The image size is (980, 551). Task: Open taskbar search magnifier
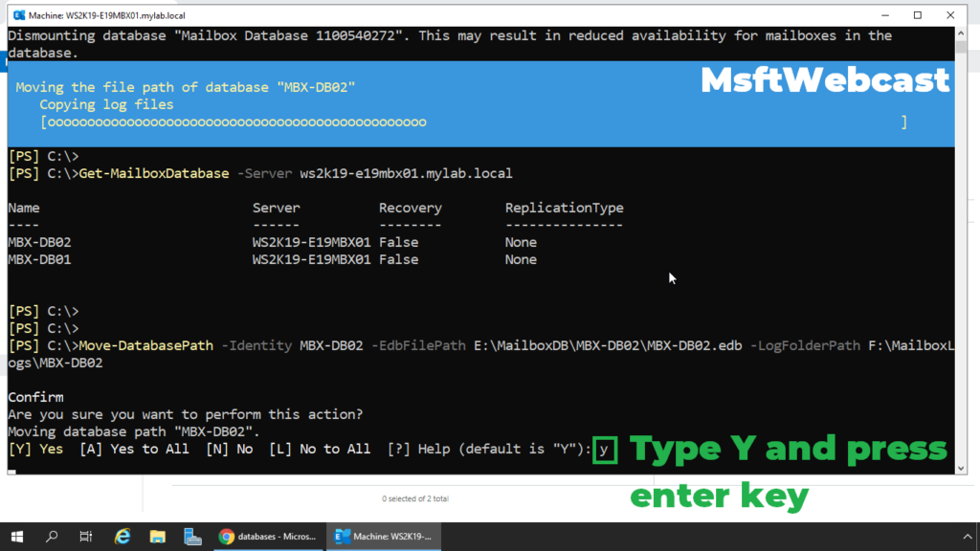click(52, 537)
